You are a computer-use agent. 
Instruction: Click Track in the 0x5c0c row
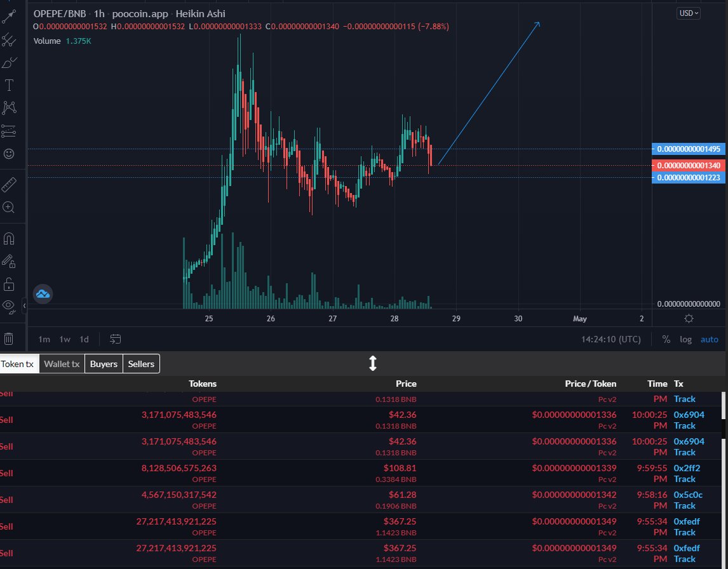point(684,506)
